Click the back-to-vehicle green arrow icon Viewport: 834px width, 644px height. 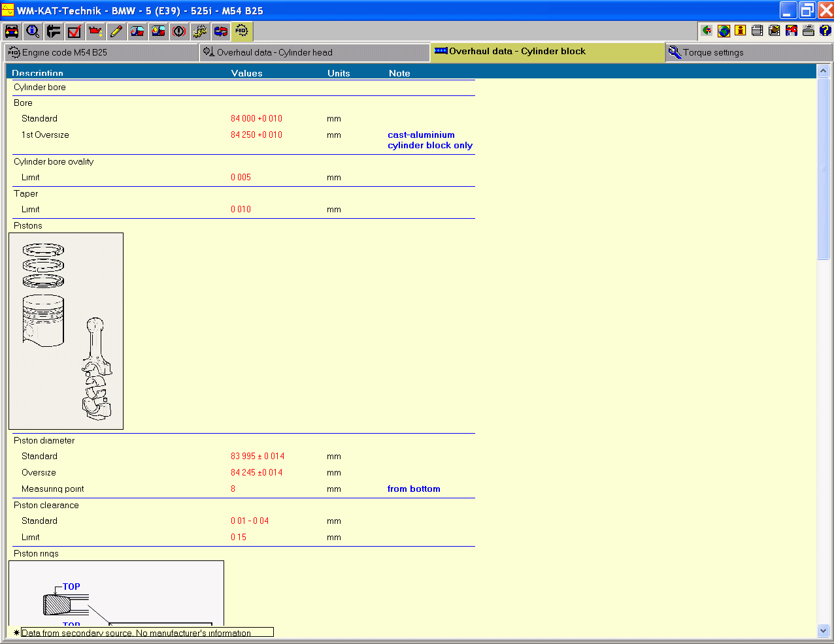pos(707,31)
